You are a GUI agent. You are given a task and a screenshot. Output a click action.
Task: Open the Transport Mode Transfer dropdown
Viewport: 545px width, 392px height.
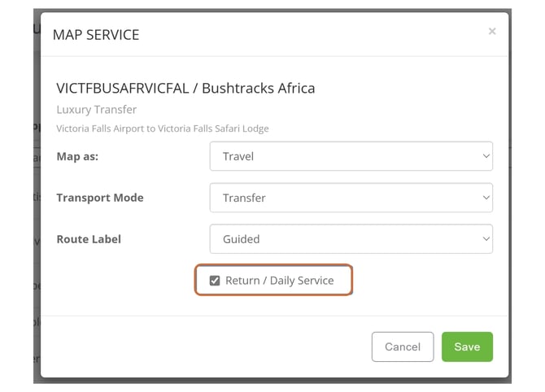click(351, 198)
